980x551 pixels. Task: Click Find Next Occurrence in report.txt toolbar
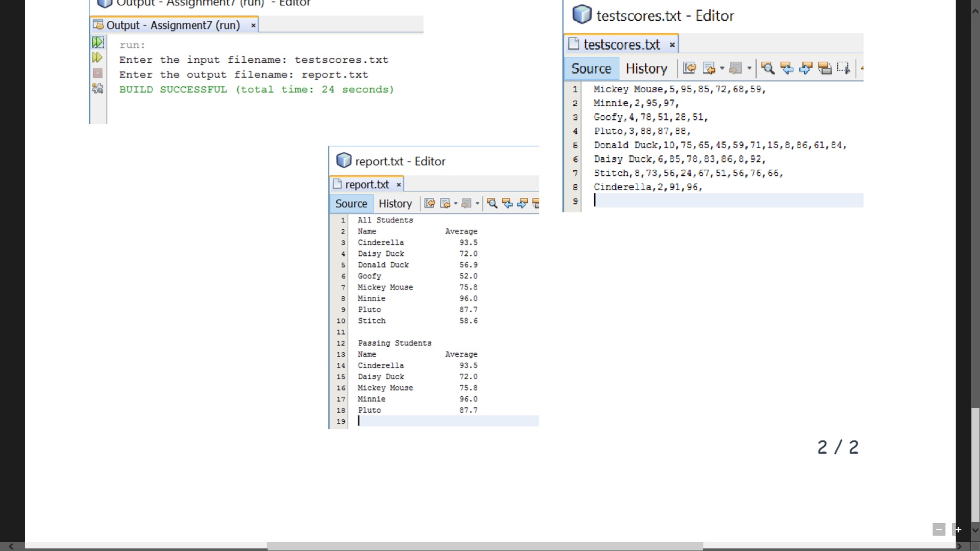click(x=522, y=203)
